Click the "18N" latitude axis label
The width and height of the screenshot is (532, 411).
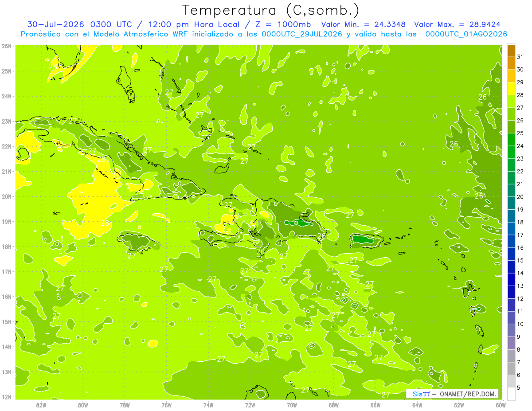click(6, 247)
